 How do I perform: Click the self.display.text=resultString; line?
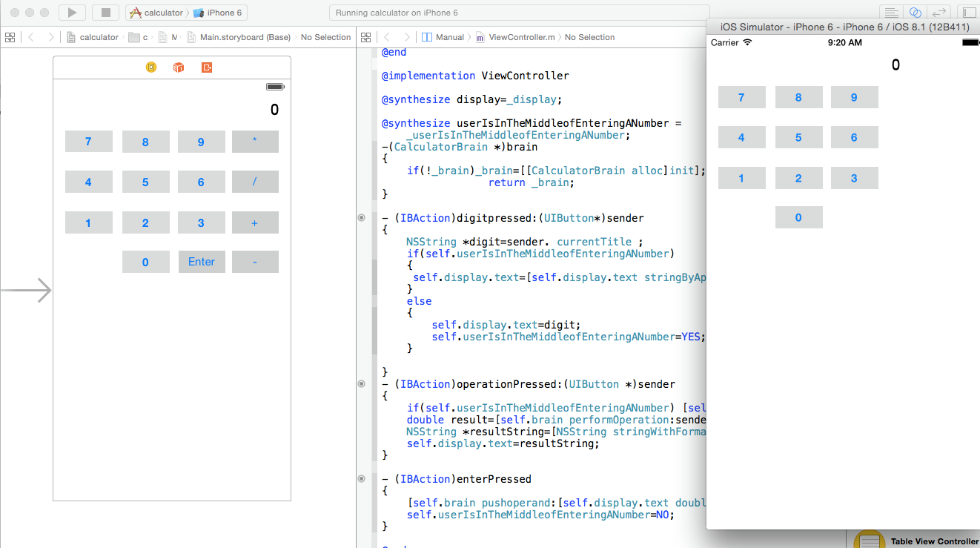pyautogui.click(x=503, y=443)
